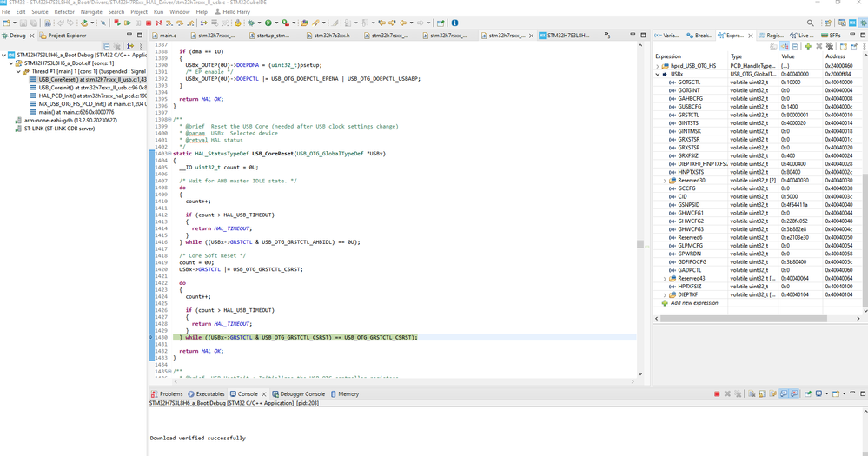This screenshot has height=456, width=868.
Task: Click the Resume debug button in toolbar
Action: coord(129,23)
